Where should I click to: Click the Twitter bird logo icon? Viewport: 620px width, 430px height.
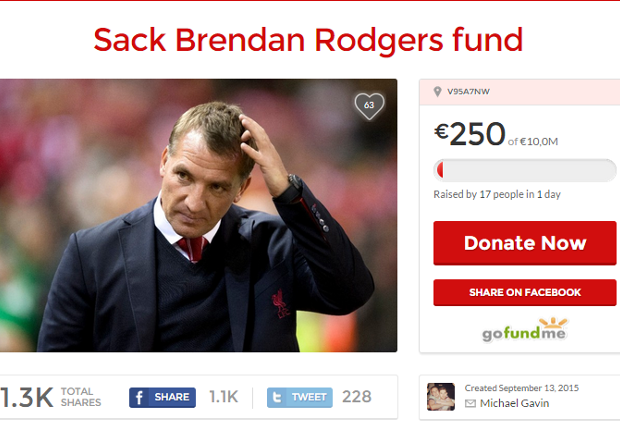click(x=277, y=397)
